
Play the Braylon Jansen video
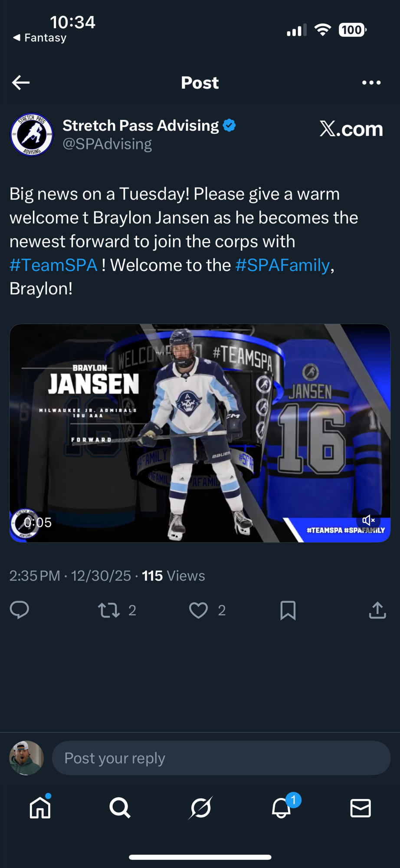coord(200,433)
